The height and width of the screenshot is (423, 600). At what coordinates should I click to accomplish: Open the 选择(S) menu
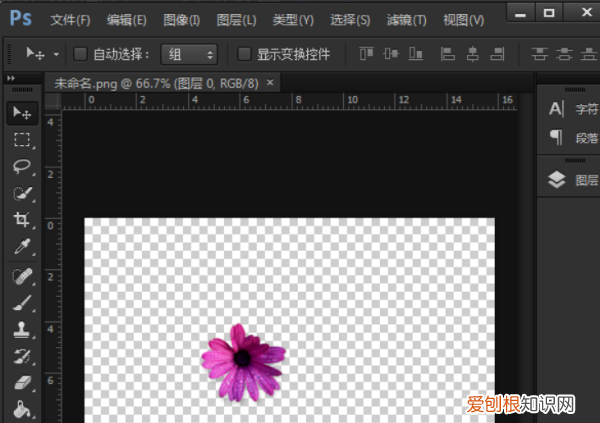point(350,20)
